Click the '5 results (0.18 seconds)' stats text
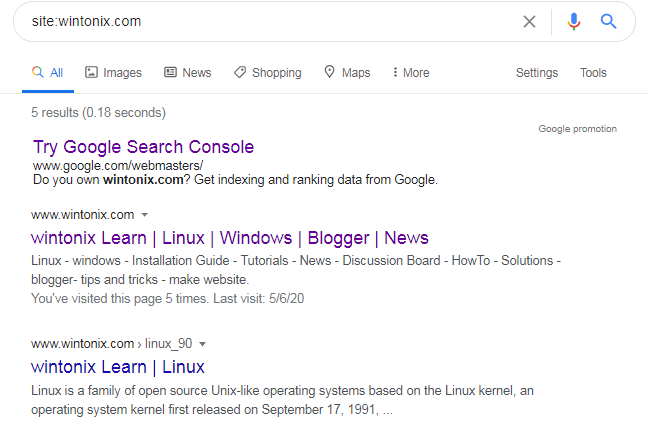The height and width of the screenshot is (436, 647). [98, 113]
